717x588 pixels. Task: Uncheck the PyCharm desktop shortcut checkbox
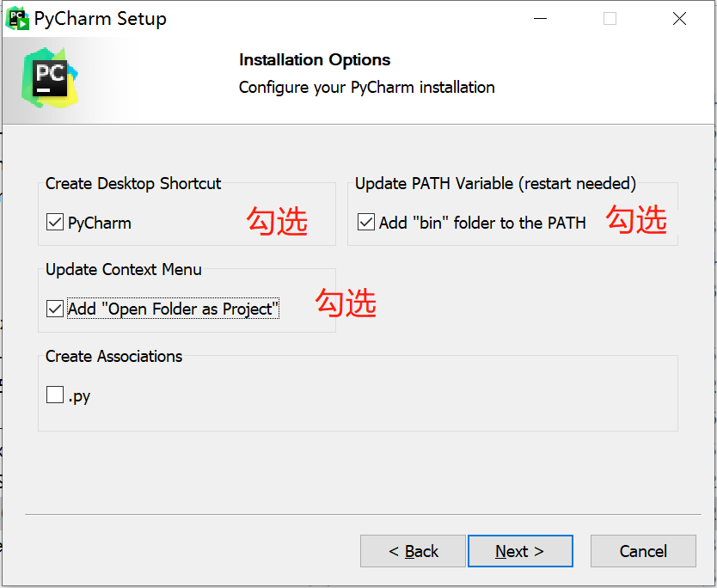55,223
